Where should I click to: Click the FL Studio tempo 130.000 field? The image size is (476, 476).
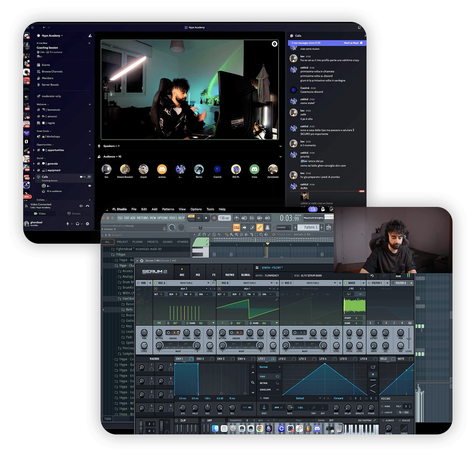pos(224,218)
